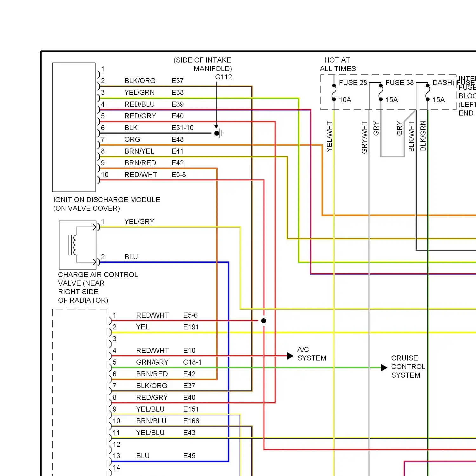Screen dimensions: 476x476
Task: Click the E45 connector code
Action: (x=189, y=456)
